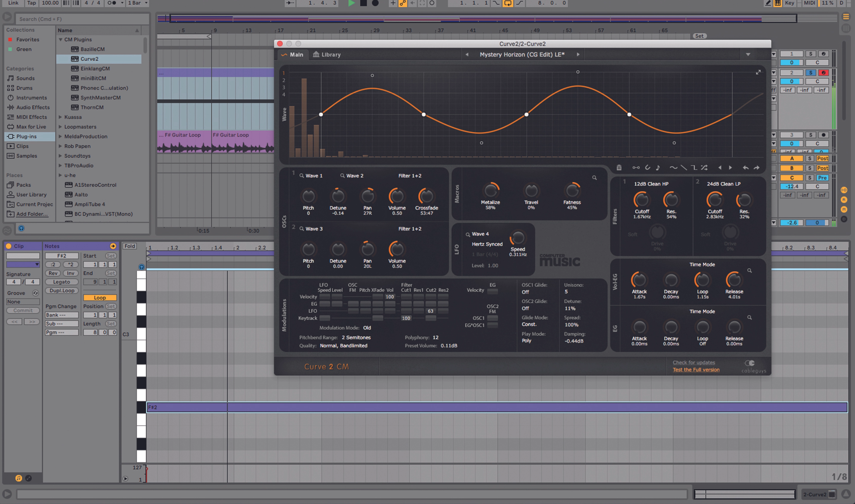Image resolution: width=855 pixels, height=504 pixels.
Task: Open the Wave 2 magnifier browser
Action: point(342,176)
